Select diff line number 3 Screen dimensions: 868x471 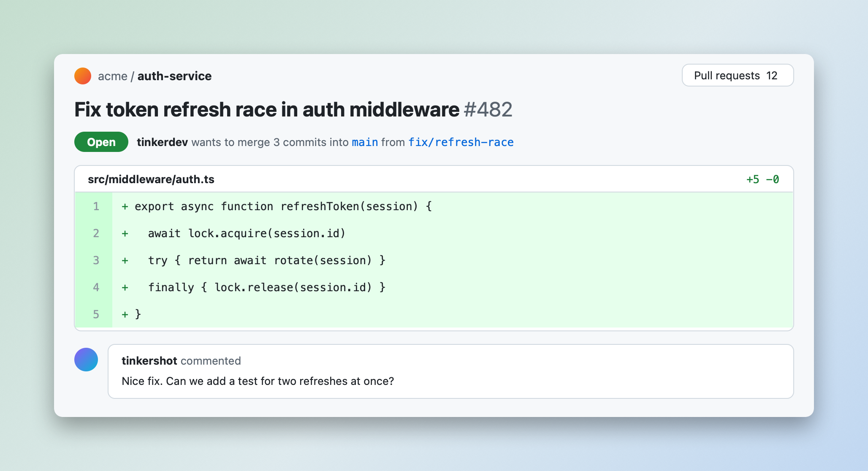[96, 260]
